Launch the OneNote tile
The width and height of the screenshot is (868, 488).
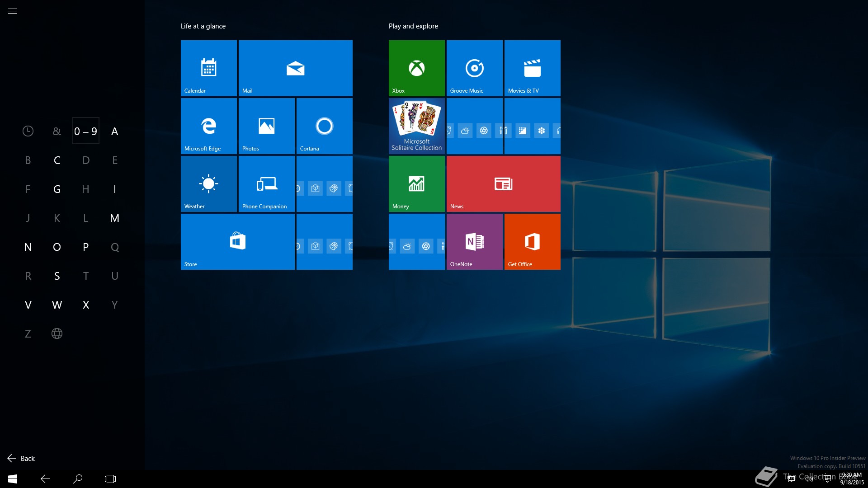[475, 242]
